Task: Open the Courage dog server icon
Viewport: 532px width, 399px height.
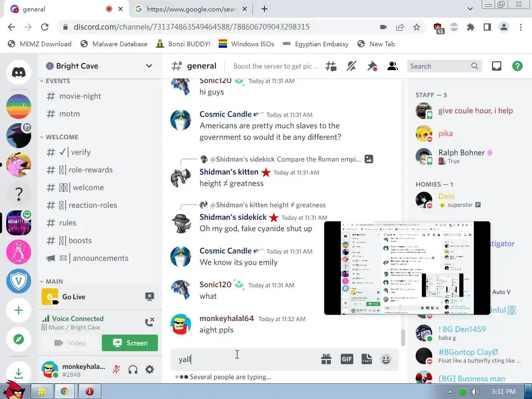Action: point(19,165)
